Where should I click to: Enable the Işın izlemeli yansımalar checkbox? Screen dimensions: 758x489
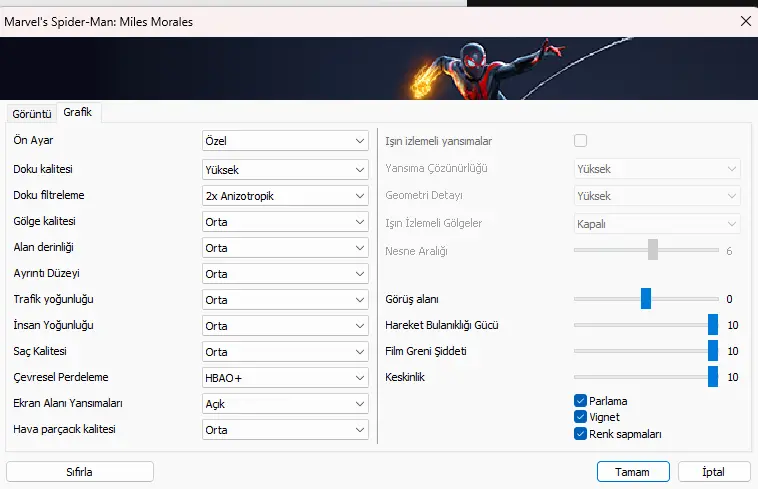(581, 141)
